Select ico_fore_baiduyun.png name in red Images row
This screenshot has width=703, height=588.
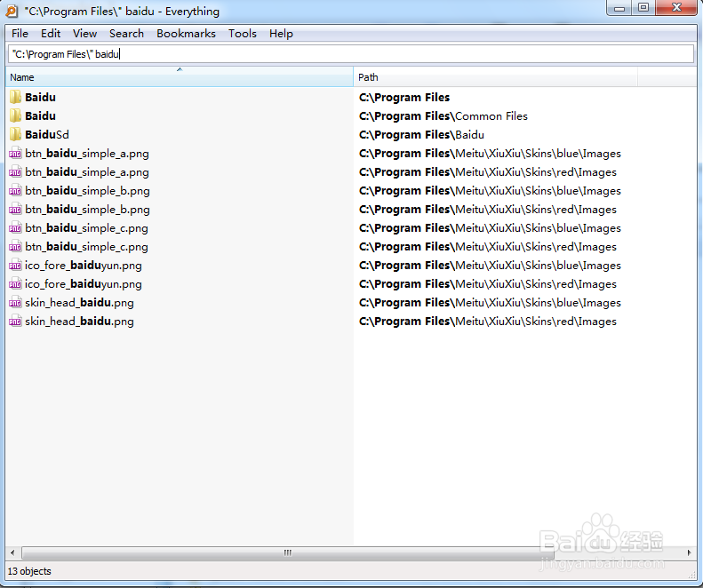(84, 284)
